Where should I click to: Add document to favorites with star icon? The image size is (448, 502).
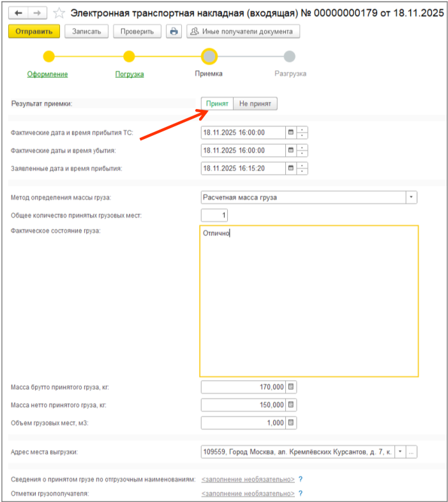(x=59, y=13)
